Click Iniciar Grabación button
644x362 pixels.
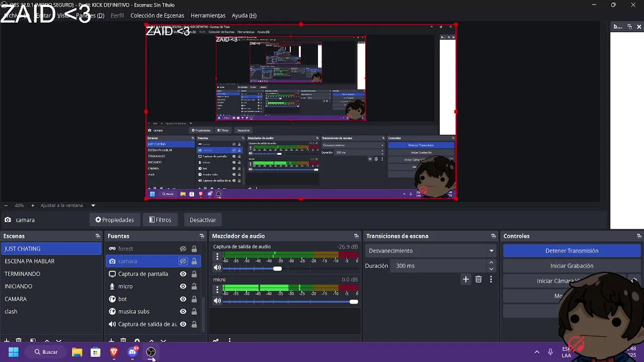[572, 265]
